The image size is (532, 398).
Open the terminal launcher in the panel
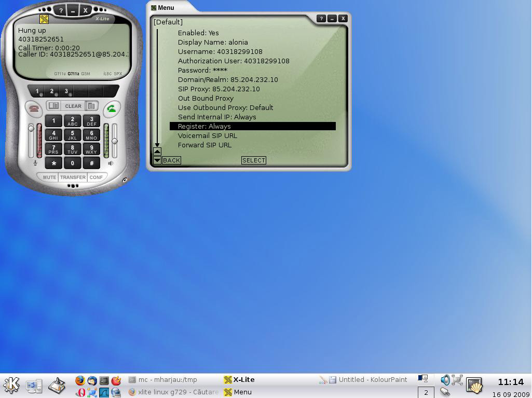coord(104,380)
